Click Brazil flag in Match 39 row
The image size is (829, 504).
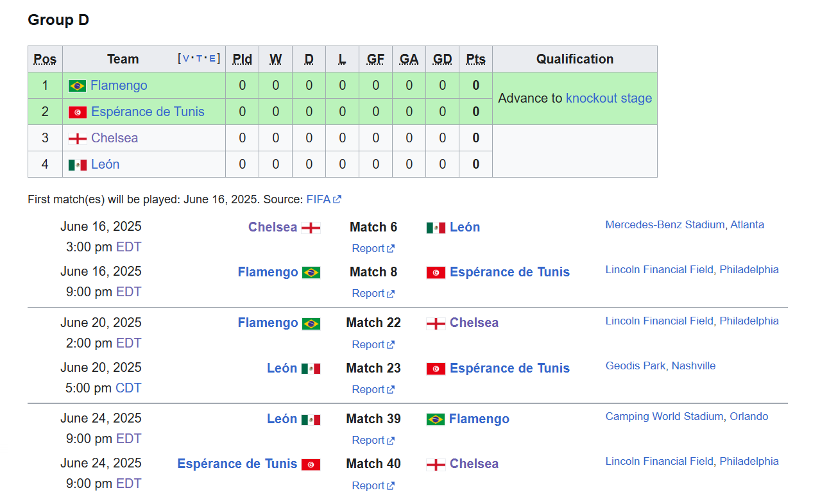coord(435,419)
